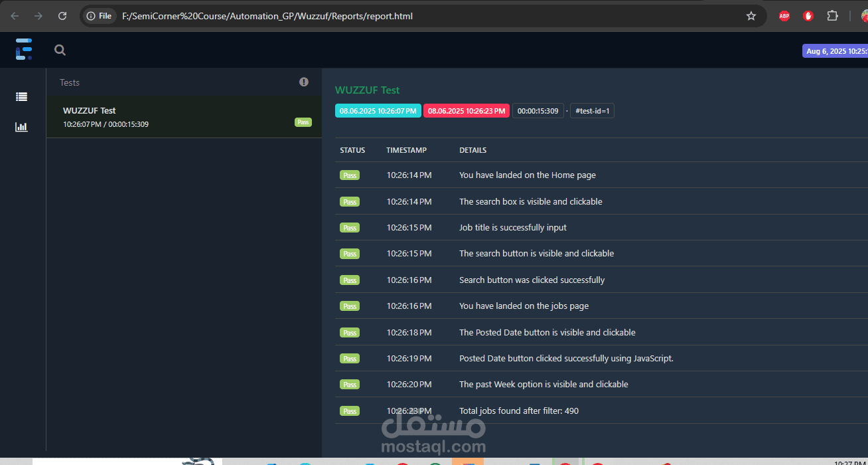868x465 pixels.
Task: Click Pass badge for JavaScript click row
Action: point(350,359)
